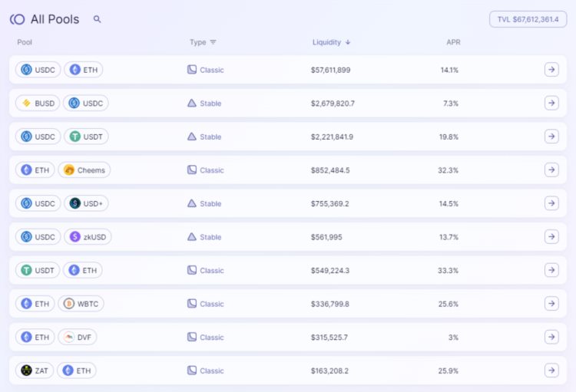This screenshot has width=576, height=392.
Task: Click the USD+ token chip
Action: [86, 203]
